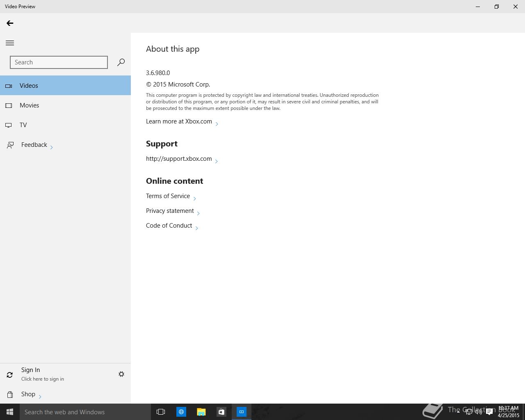
Task: Open the Action Center notifications icon
Action: [489, 412]
